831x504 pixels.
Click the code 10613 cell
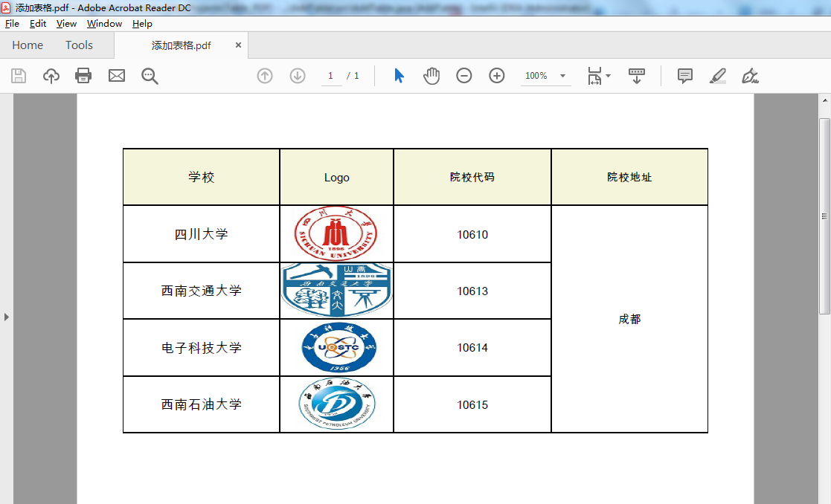click(472, 291)
